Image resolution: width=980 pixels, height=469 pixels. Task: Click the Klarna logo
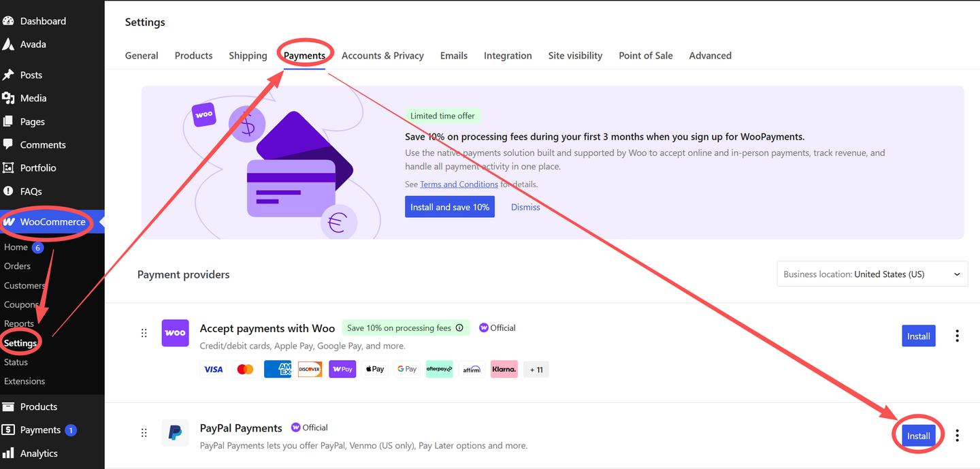504,369
